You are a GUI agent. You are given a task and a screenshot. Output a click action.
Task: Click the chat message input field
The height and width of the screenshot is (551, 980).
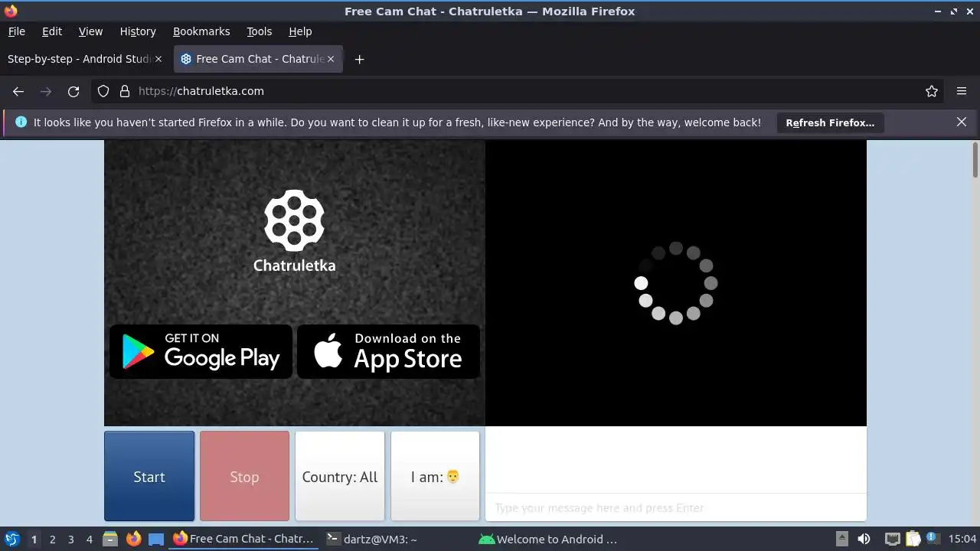click(675, 507)
